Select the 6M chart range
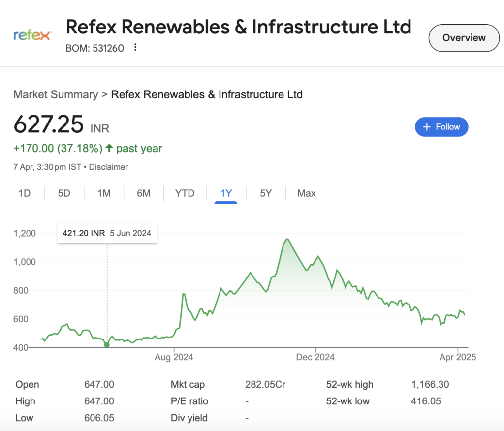504x431 pixels. 143,193
